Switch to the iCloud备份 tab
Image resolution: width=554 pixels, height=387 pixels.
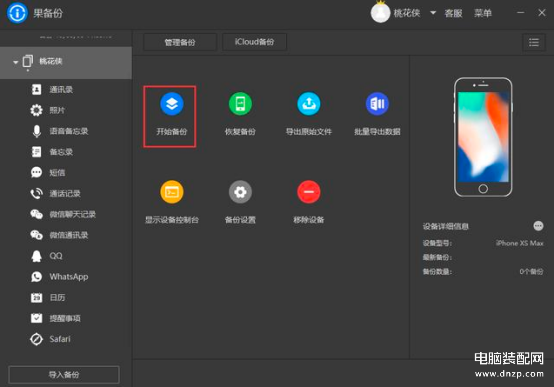[254, 42]
